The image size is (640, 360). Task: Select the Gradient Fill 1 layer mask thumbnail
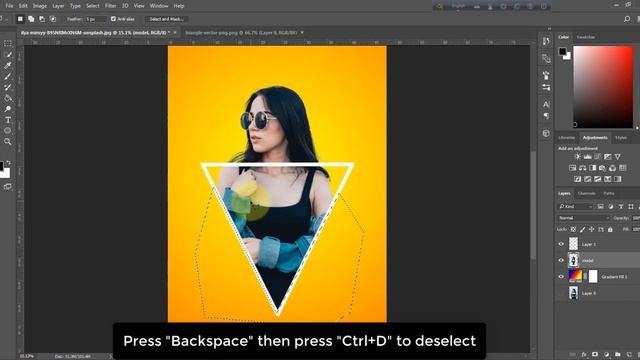pyautogui.click(x=593, y=276)
